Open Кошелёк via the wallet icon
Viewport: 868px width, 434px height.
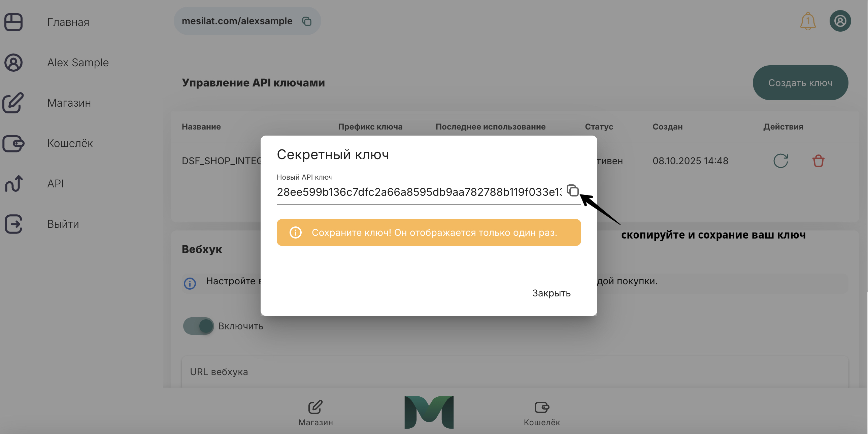(x=13, y=144)
